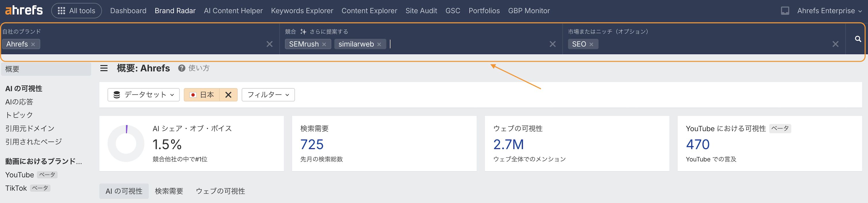Click the Ahrefs logo
This screenshot has height=203, width=868.
coord(24,10)
